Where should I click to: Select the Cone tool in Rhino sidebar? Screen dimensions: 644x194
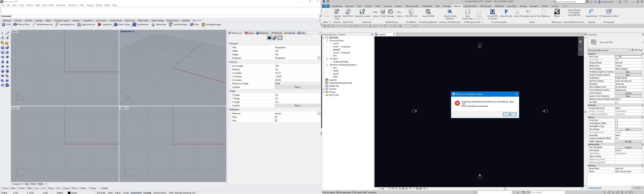3,62
